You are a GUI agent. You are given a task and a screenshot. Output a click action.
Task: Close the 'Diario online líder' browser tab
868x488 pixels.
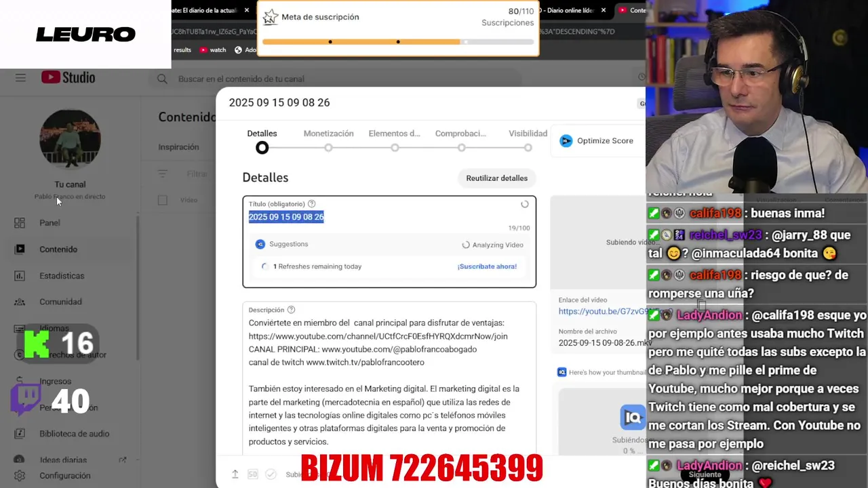click(604, 10)
